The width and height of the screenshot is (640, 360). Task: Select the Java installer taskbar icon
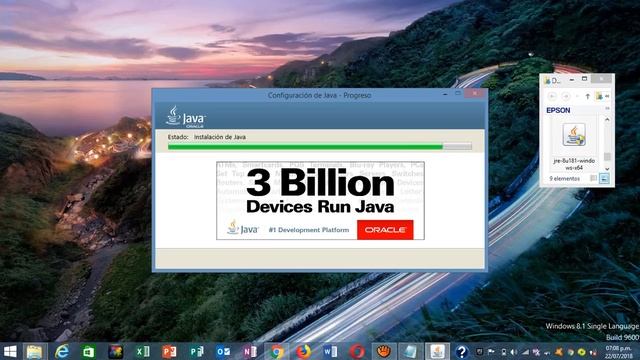[x=438, y=351]
